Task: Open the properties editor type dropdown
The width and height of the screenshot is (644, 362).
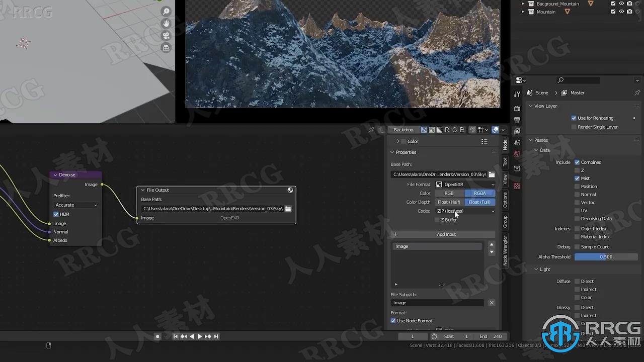Action: pyautogui.click(x=521, y=80)
